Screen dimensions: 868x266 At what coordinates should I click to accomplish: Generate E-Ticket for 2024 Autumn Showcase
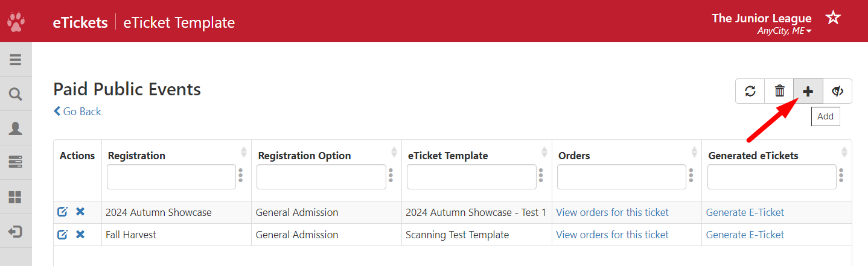(745, 212)
